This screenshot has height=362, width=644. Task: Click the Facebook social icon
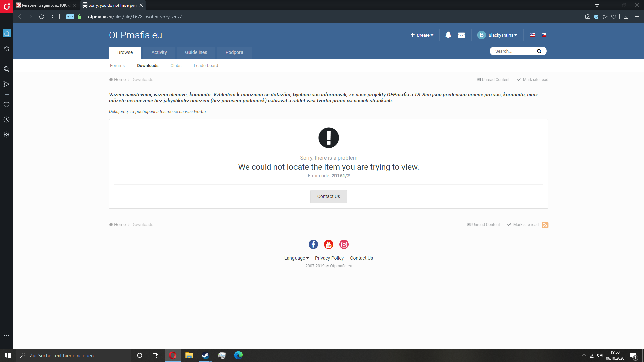pyautogui.click(x=313, y=244)
